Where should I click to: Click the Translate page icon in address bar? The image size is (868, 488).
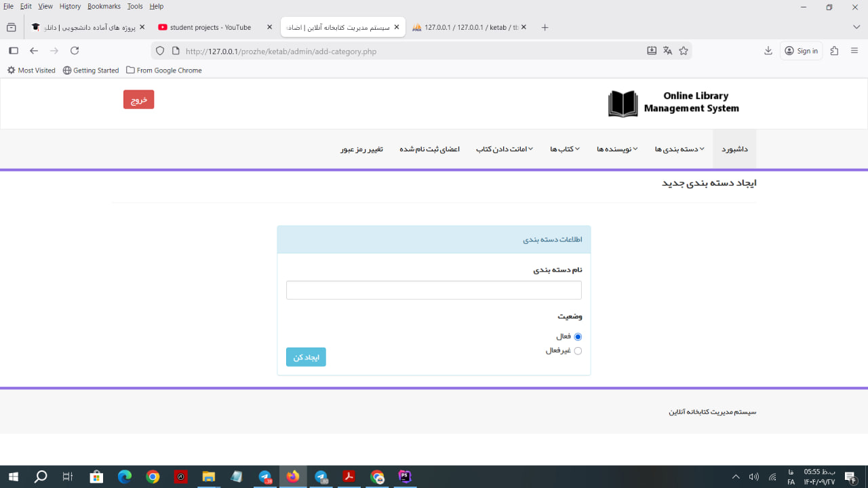pos(667,51)
